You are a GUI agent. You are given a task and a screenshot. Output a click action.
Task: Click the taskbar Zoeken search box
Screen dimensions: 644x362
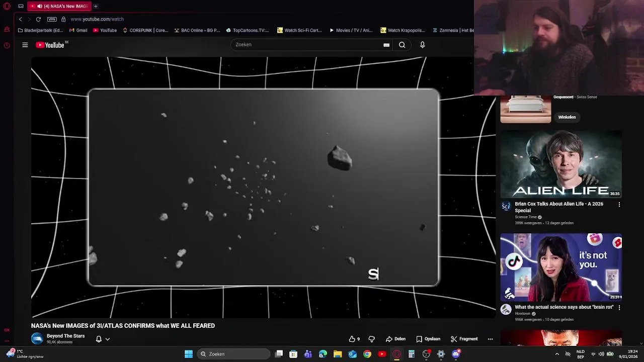point(234,354)
